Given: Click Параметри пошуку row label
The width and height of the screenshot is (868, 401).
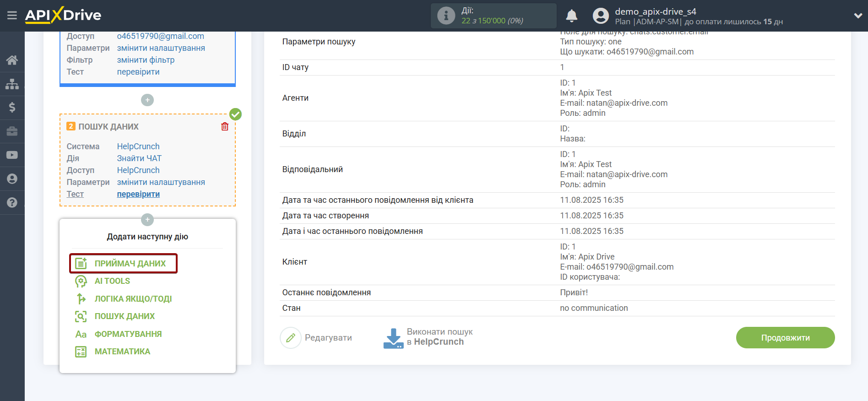Looking at the screenshot, I should pos(319,42).
